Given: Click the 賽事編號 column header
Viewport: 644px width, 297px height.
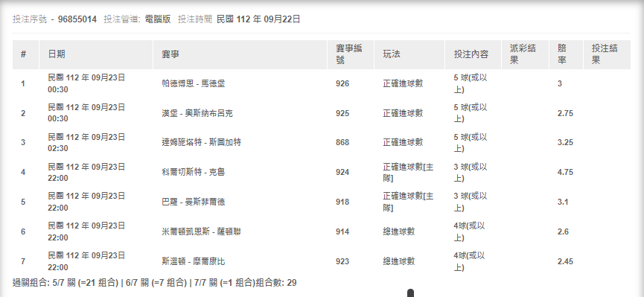Looking at the screenshot, I should point(348,54).
